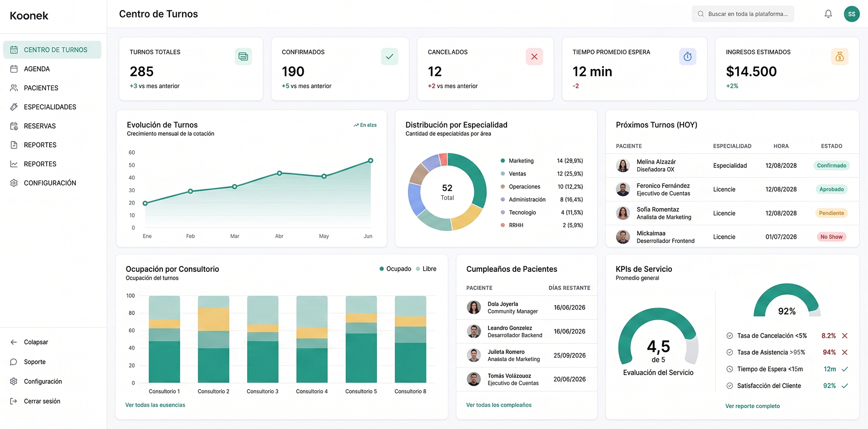Click the Consultorio 2 bar
868x429 pixels.
pos(214,339)
